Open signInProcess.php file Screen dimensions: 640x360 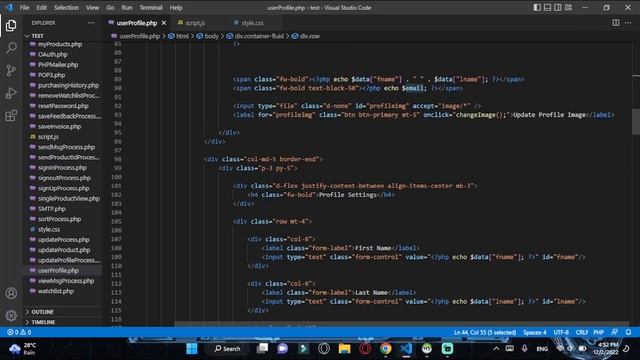coord(62,167)
